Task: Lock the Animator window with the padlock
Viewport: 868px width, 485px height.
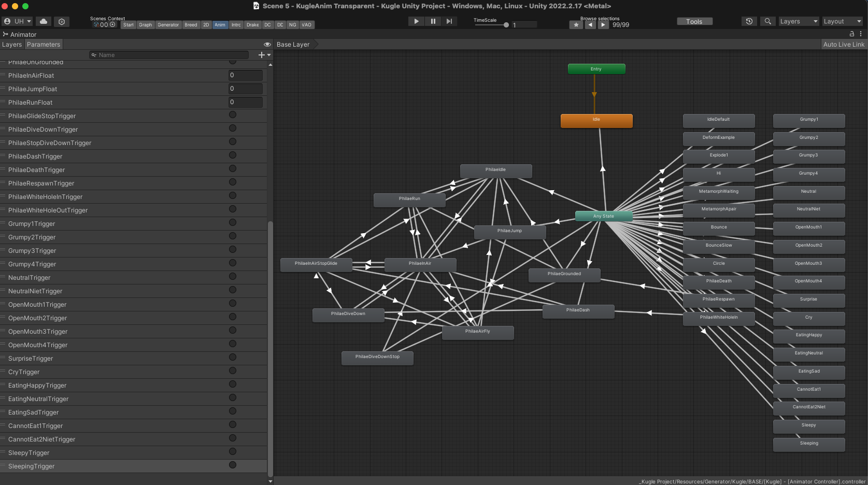Action: (x=851, y=34)
